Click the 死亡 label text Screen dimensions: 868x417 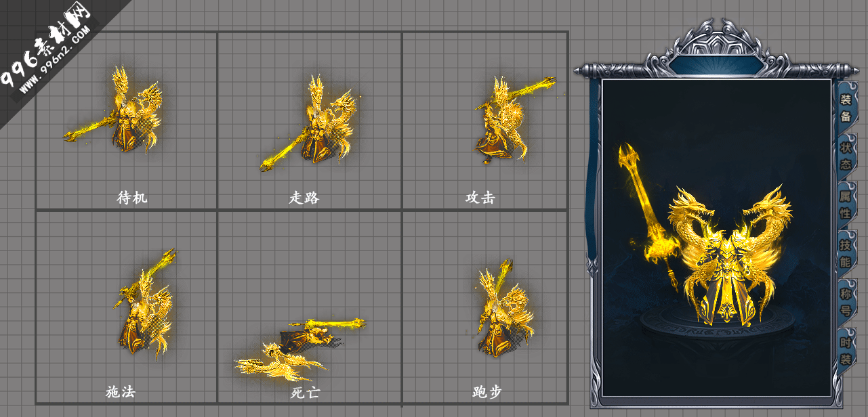304,392
